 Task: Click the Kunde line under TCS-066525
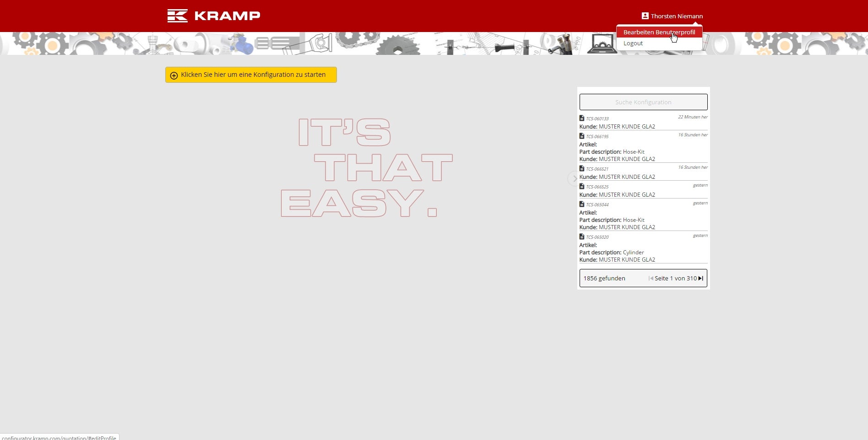(x=617, y=195)
